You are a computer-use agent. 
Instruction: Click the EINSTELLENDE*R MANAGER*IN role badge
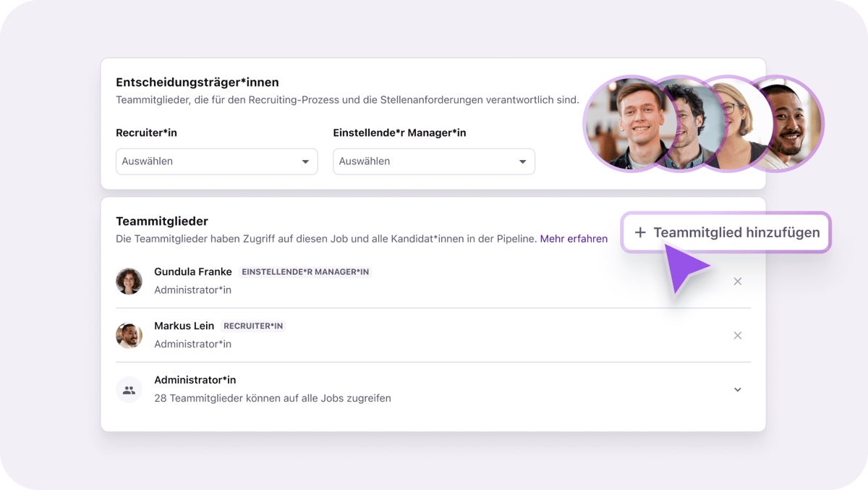tap(305, 272)
